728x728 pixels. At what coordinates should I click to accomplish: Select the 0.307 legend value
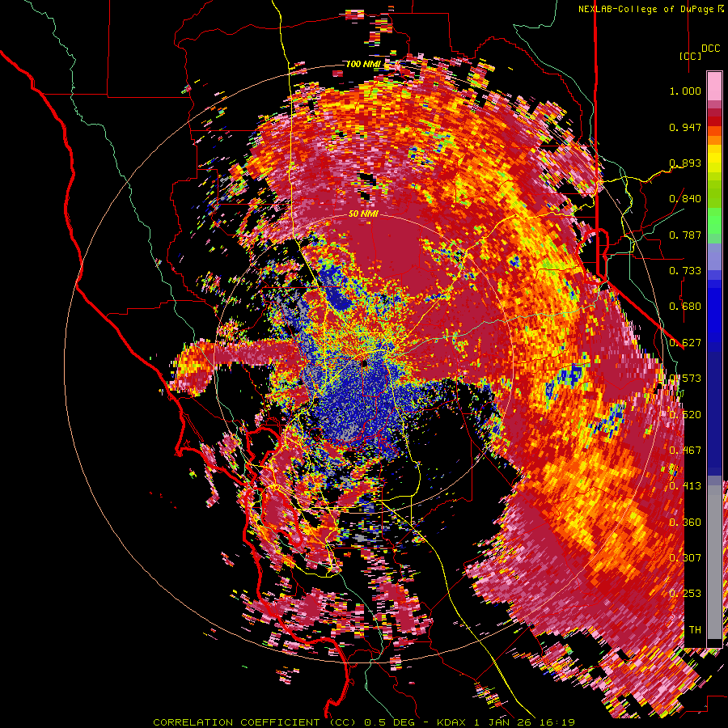click(x=685, y=557)
